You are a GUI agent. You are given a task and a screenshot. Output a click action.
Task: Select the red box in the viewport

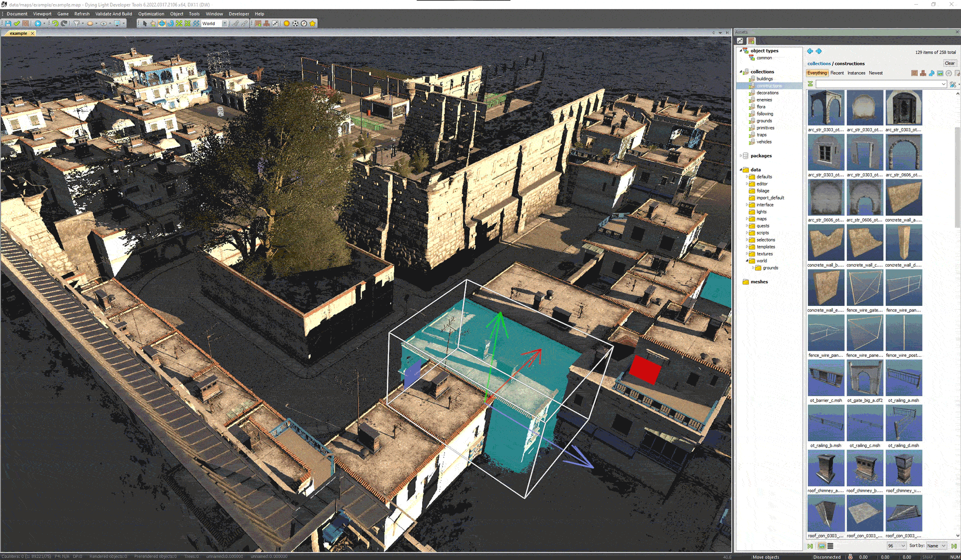coord(645,369)
